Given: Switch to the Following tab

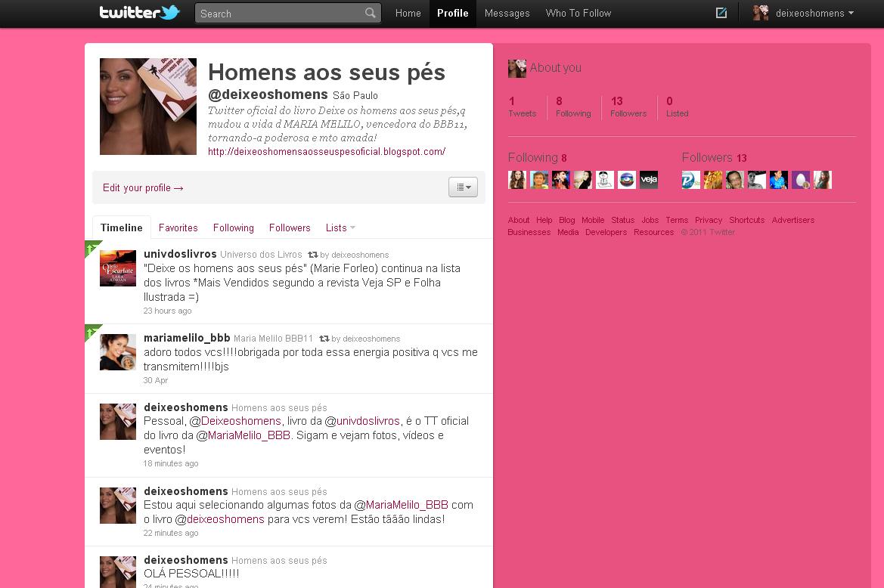Looking at the screenshot, I should click(234, 227).
